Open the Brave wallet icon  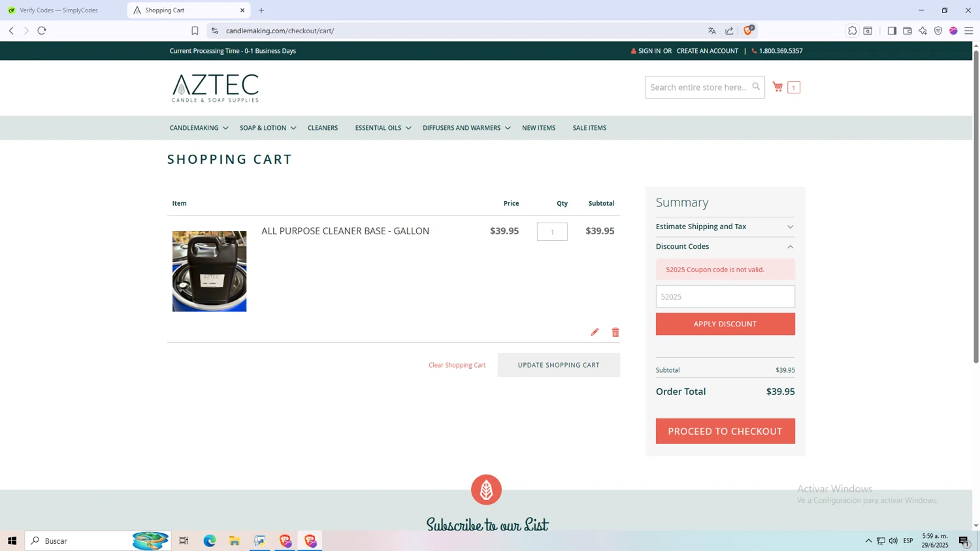(x=907, y=31)
